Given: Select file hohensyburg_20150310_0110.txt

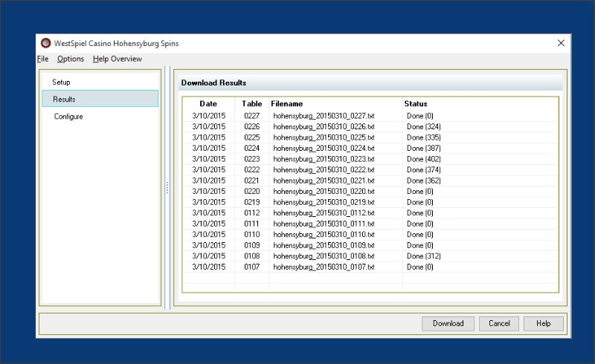Looking at the screenshot, I should click(x=324, y=234).
